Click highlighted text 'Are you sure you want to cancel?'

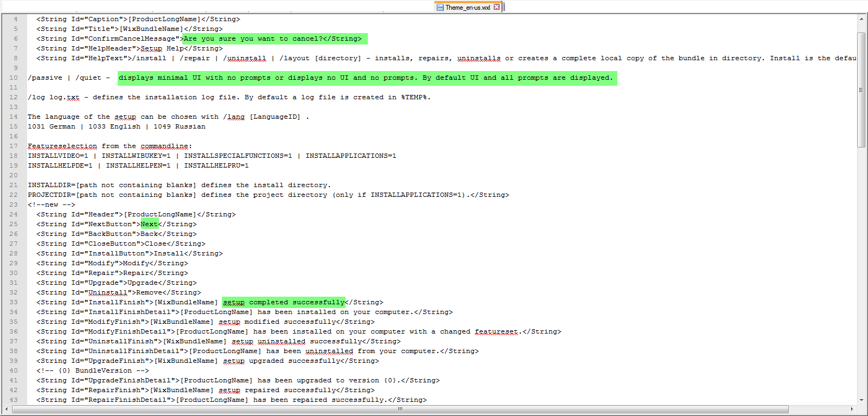coord(253,39)
